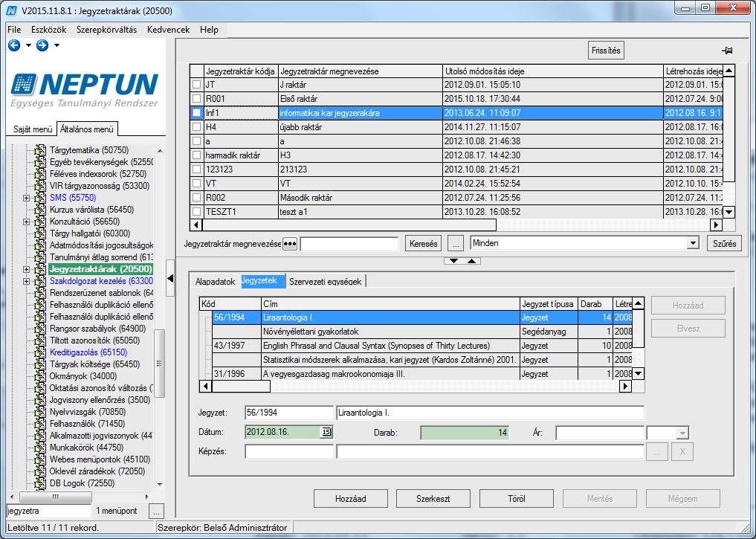
Task: Click the left menu tree scroll down arrow
Action: [160, 484]
